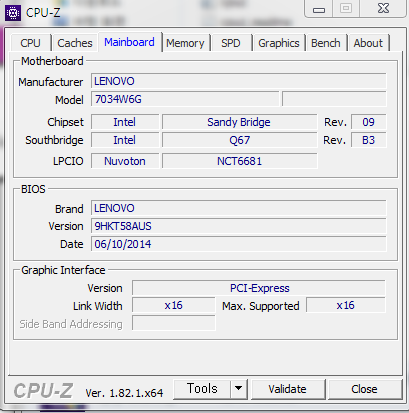Screen dimensions: 409x413
Task: Click the Validate button
Action: [288, 389]
